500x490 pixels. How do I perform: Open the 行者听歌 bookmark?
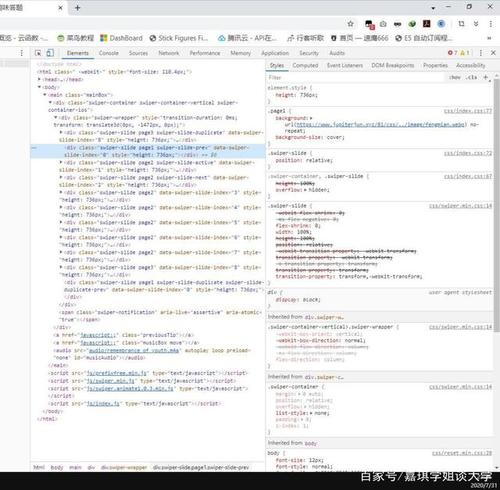(x=306, y=38)
